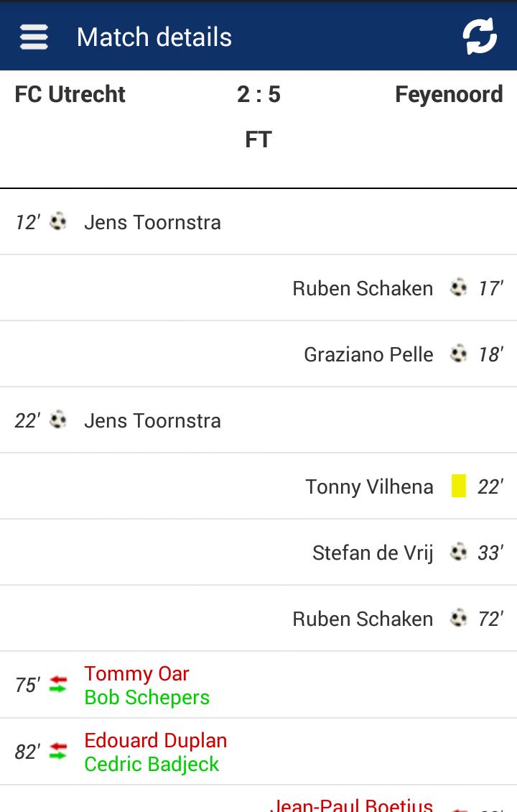Select the FC Utrecht team name
517x812 pixels.
[70, 94]
